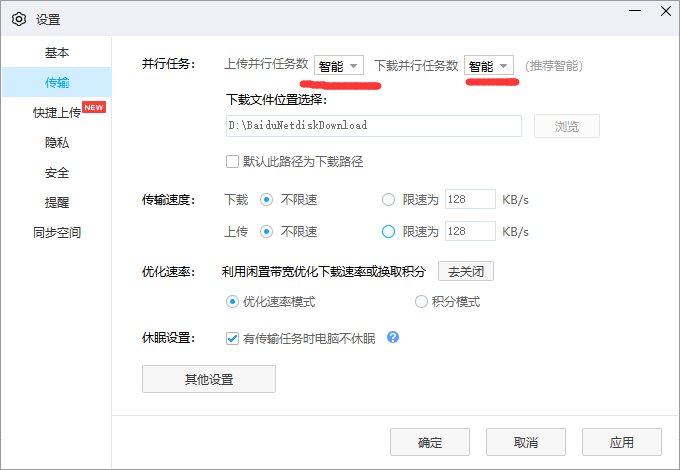Click the 设置 window title text
The height and width of the screenshot is (470, 680).
(48, 20)
